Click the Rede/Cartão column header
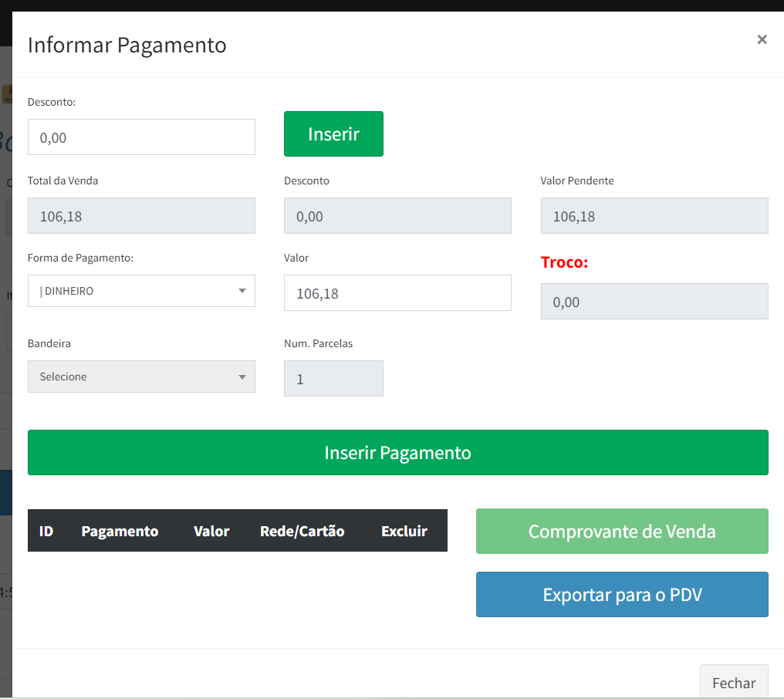The width and height of the screenshot is (784, 699). point(302,531)
